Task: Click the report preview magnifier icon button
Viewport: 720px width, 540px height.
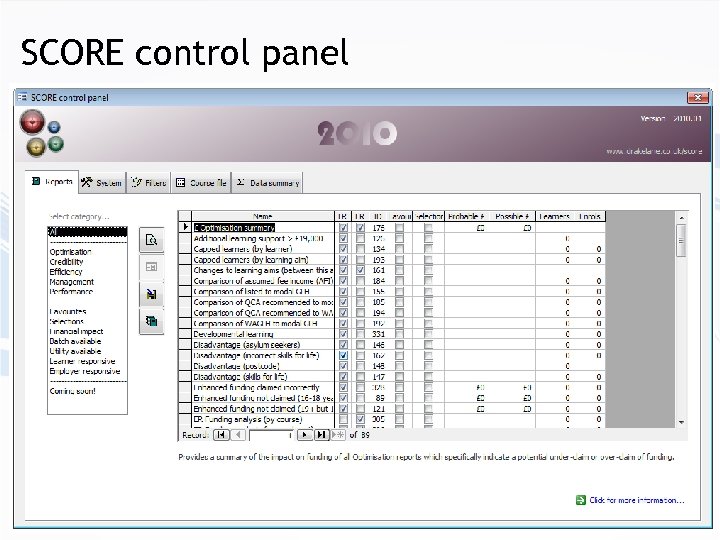Action: [152, 240]
